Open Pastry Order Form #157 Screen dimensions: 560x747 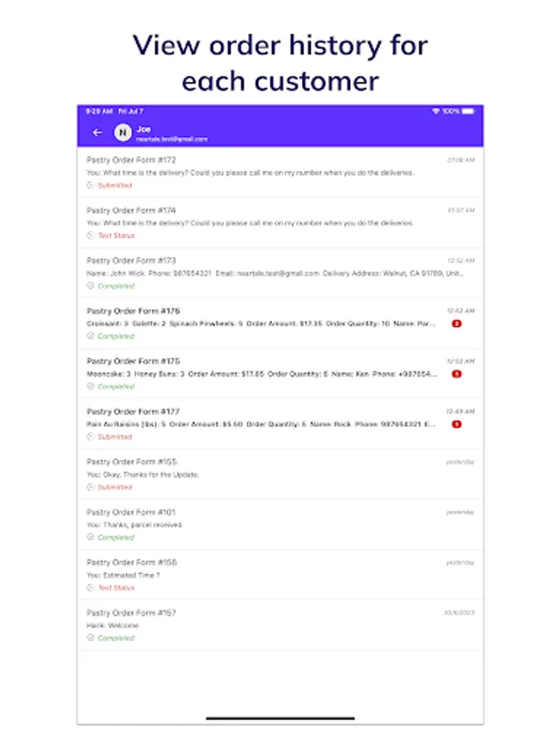280,624
